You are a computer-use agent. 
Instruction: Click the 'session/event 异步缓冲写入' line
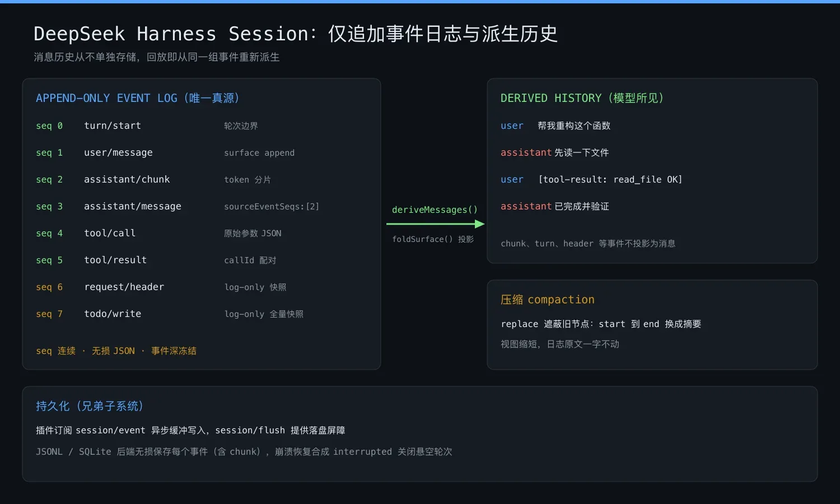click(x=190, y=431)
